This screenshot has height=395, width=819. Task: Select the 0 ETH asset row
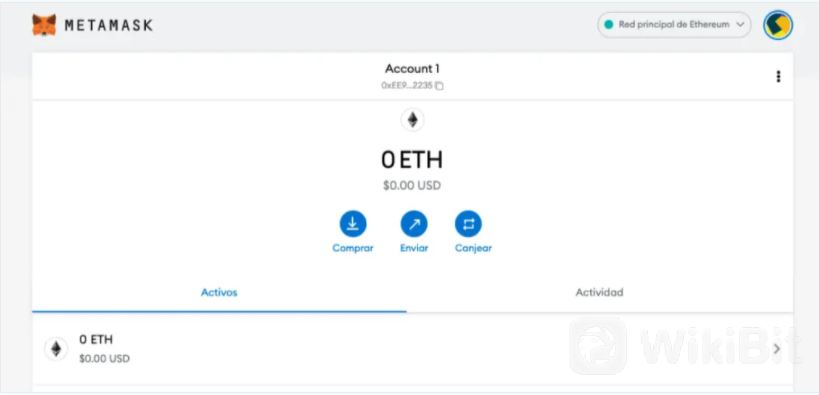[413, 349]
